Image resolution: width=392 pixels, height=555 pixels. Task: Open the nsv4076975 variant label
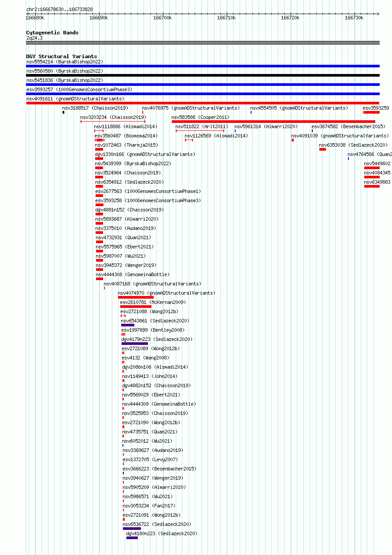tap(191, 108)
